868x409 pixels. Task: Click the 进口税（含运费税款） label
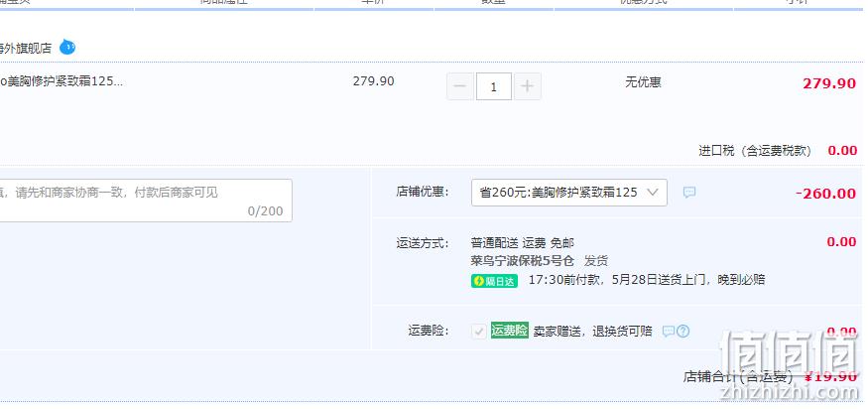755,151
